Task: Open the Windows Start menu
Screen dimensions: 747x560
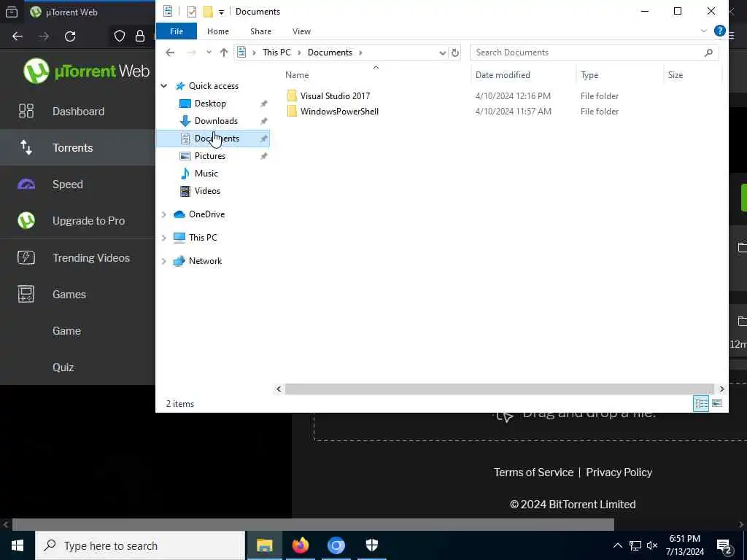Action: tap(18, 545)
